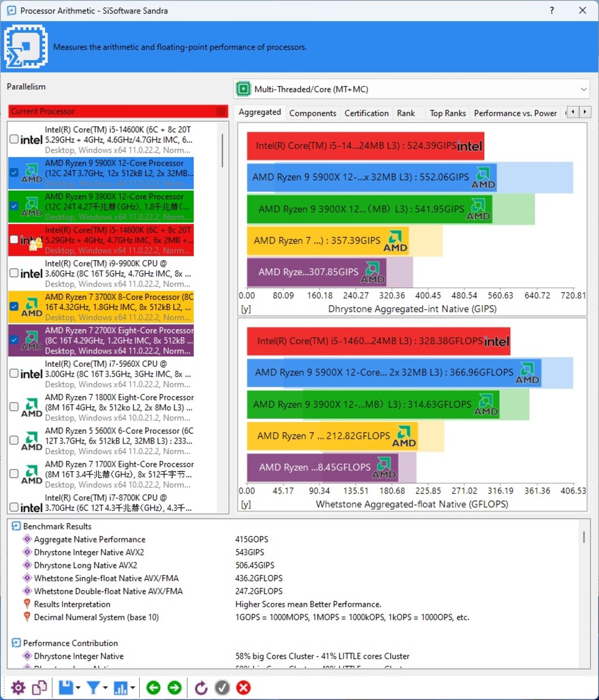Click the red Current Processor header bar
The image size is (599, 700).
point(118,111)
